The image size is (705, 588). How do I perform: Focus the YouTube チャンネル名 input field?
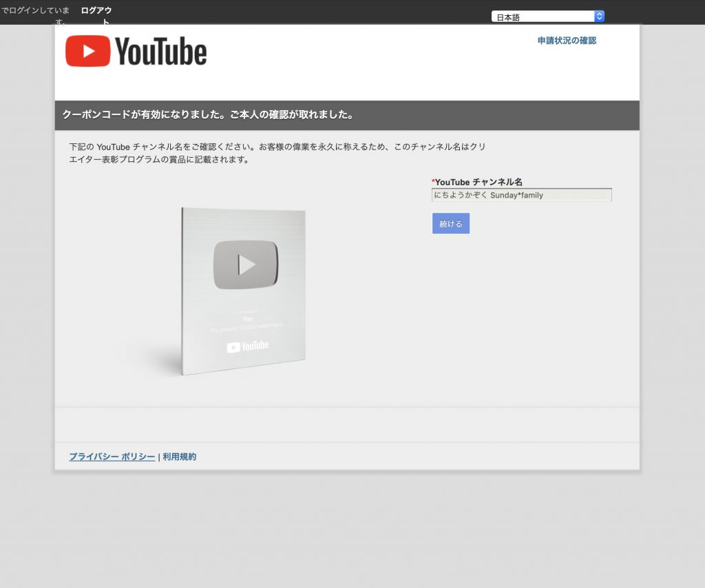click(x=522, y=195)
